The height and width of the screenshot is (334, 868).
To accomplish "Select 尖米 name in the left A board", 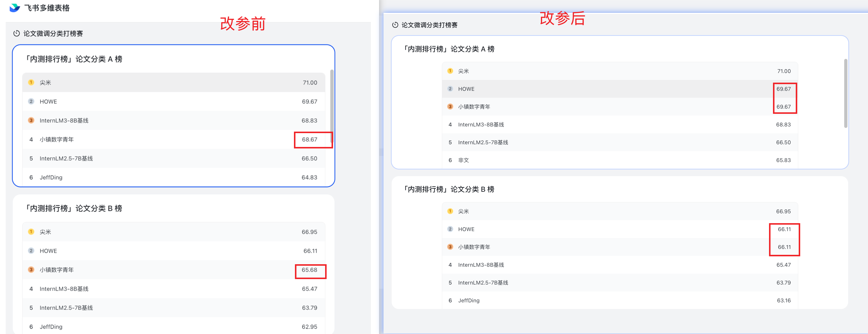I will (x=45, y=83).
